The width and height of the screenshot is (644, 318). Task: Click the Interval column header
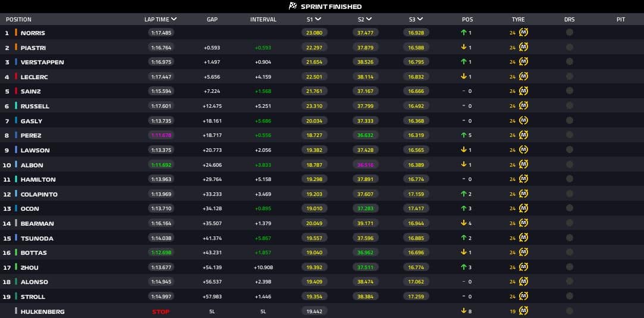(x=263, y=19)
